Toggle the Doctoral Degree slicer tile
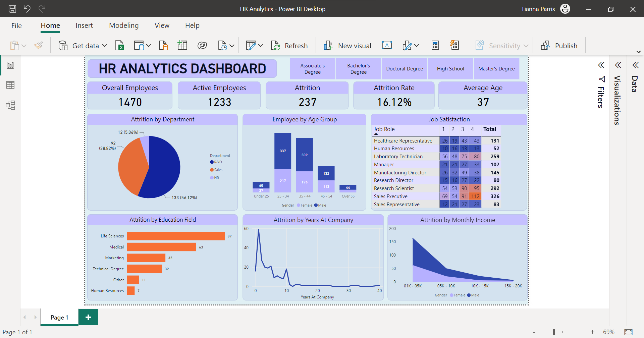 point(405,68)
